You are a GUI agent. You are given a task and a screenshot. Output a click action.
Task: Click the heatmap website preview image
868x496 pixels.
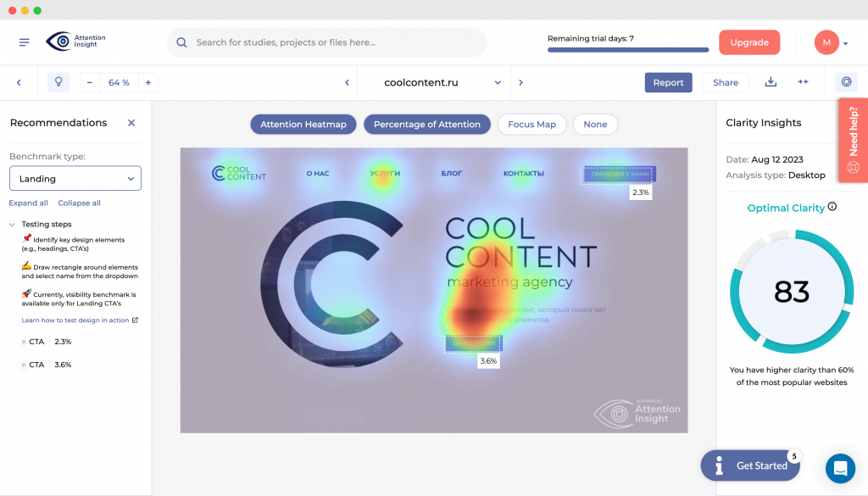point(434,290)
